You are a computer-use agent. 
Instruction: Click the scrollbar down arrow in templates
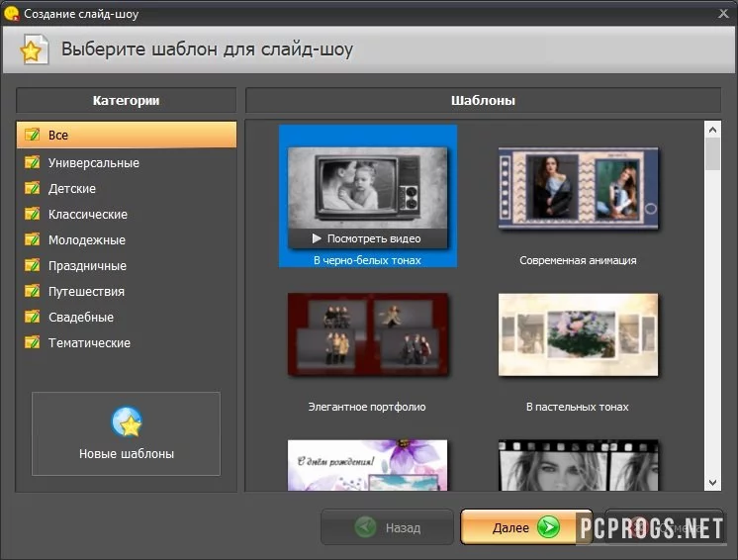pos(712,483)
